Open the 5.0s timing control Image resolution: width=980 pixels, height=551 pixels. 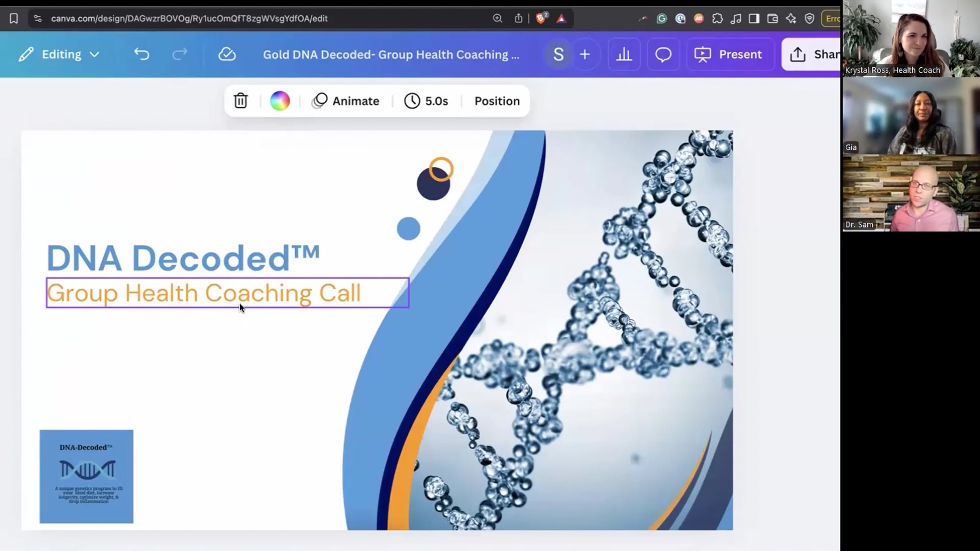tap(426, 101)
